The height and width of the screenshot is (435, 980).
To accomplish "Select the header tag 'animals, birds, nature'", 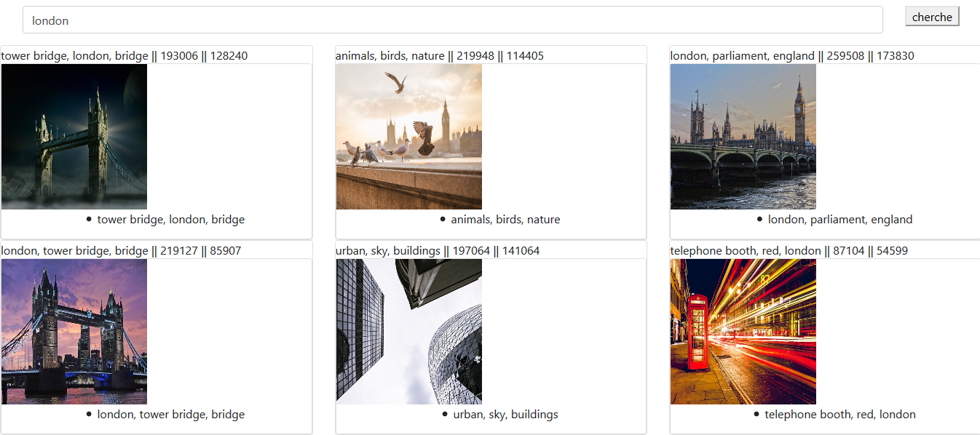I will click(x=390, y=55).
